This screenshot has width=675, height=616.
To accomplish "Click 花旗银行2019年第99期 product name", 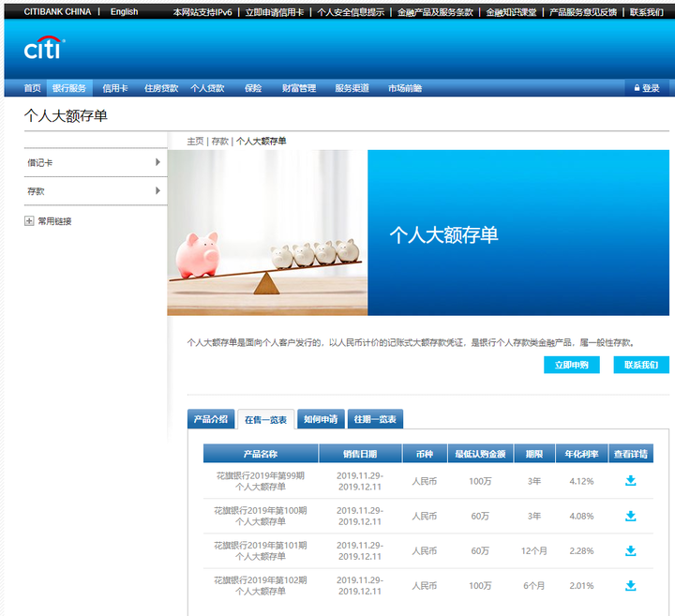I will [x=261, y=481].
